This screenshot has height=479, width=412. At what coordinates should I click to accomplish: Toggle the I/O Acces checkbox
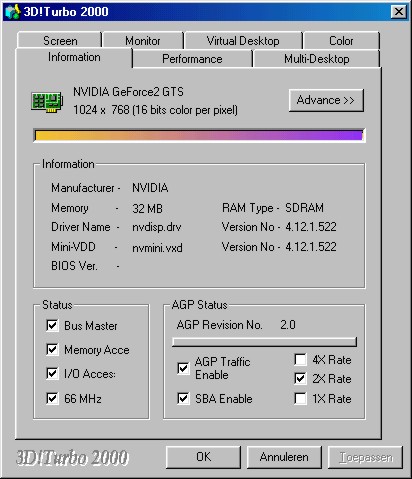coord(52,373)
